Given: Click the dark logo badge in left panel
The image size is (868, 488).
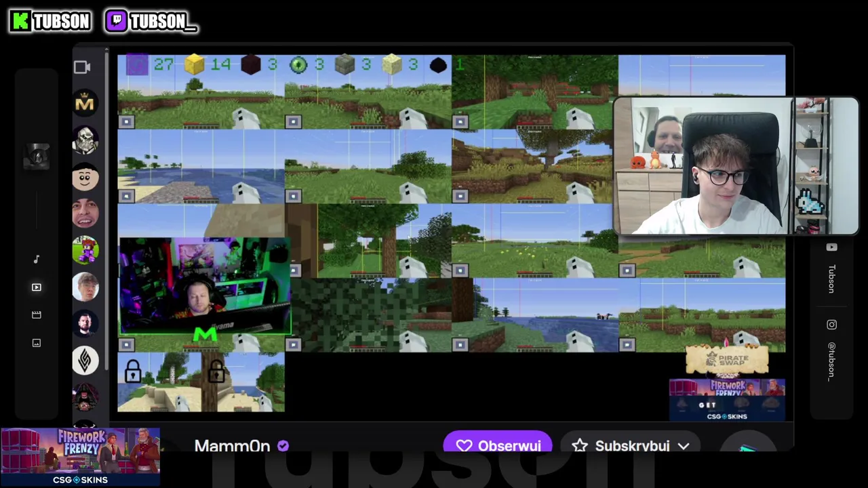Looking at the screenshot, I should coord(37,157).
